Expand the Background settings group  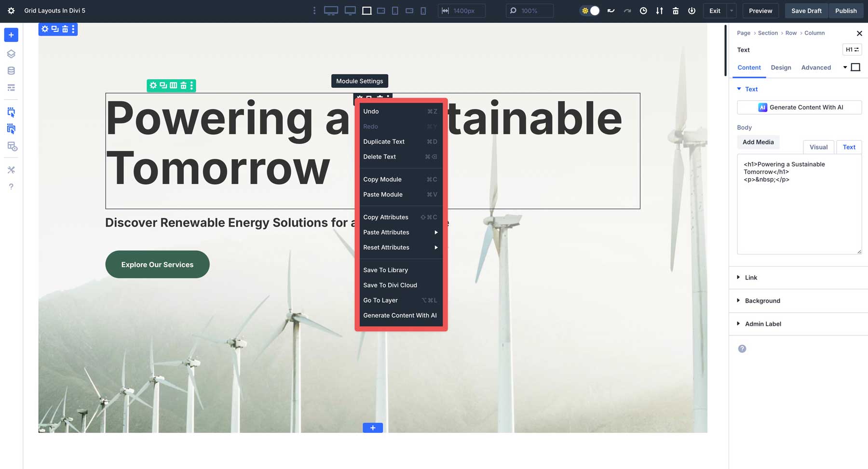762,301
